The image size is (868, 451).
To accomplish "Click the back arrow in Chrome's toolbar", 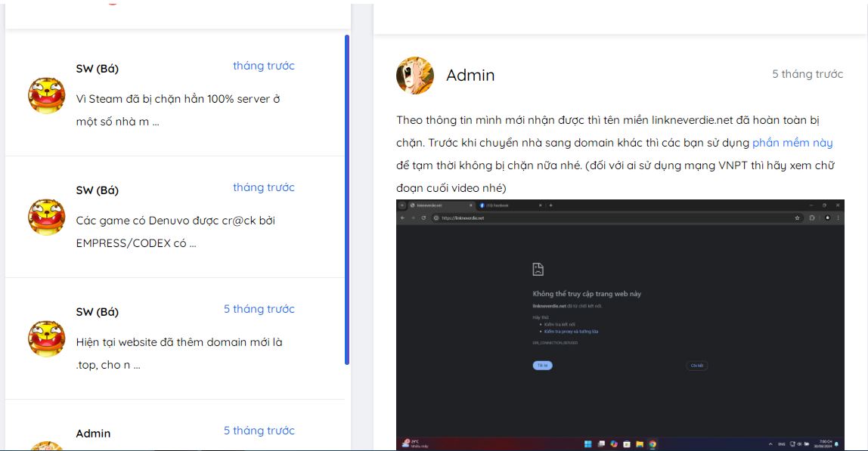I will tap(404, 216).
